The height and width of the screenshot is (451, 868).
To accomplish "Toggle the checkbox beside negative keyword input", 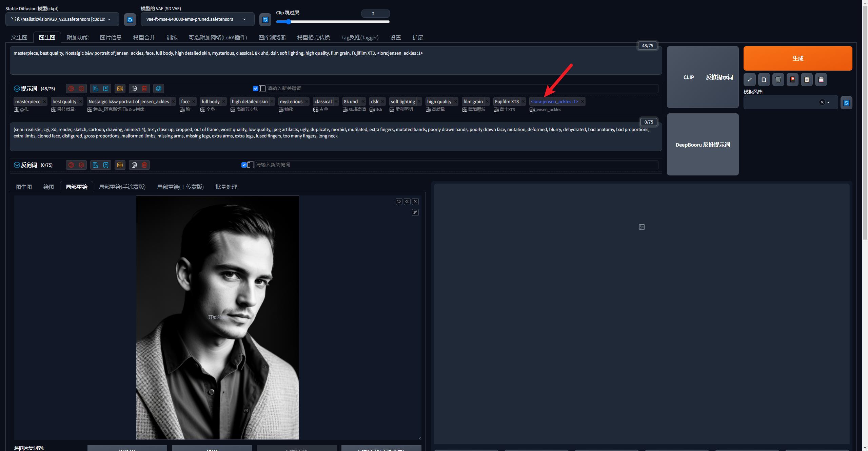I will (x=244, y=165).
